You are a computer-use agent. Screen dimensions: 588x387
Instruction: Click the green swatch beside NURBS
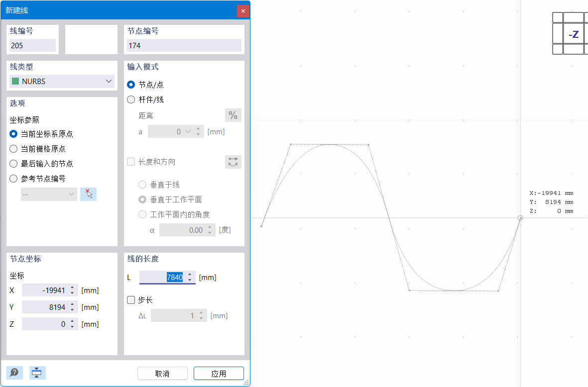(x=15, y=81)
